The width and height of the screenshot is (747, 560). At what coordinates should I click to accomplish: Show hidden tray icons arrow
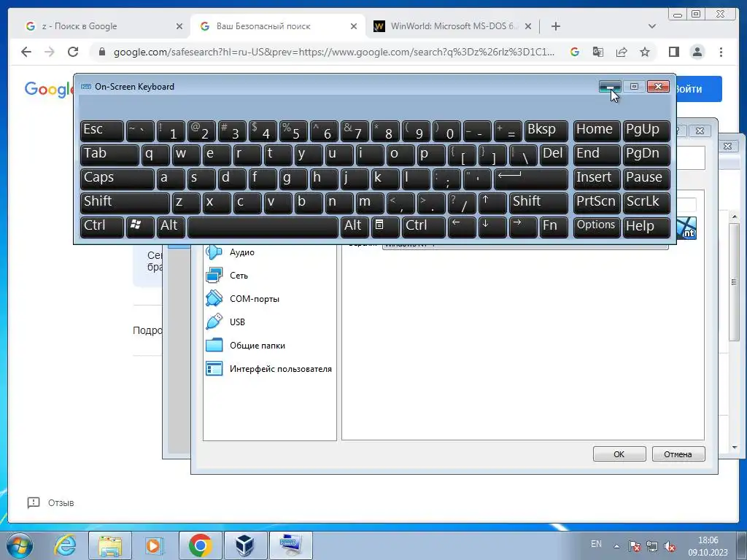616,546
